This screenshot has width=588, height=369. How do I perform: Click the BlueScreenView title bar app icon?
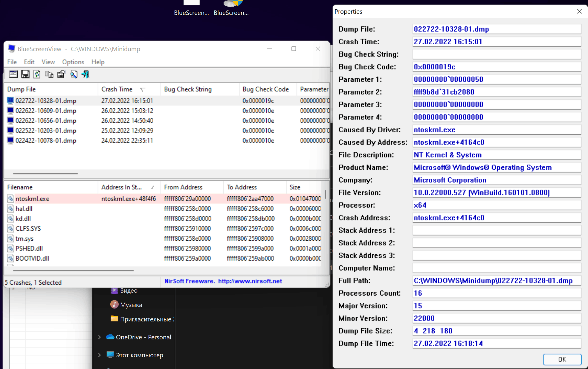pos(11,48)
